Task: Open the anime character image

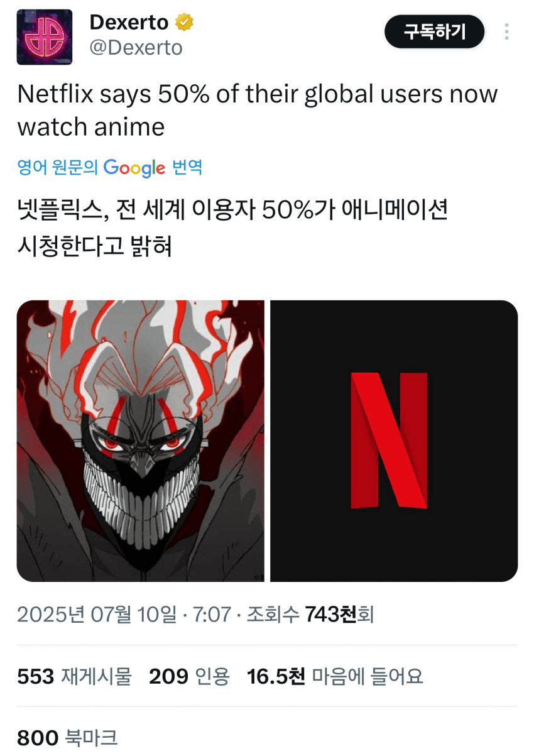Action: [x=141, y=441]
